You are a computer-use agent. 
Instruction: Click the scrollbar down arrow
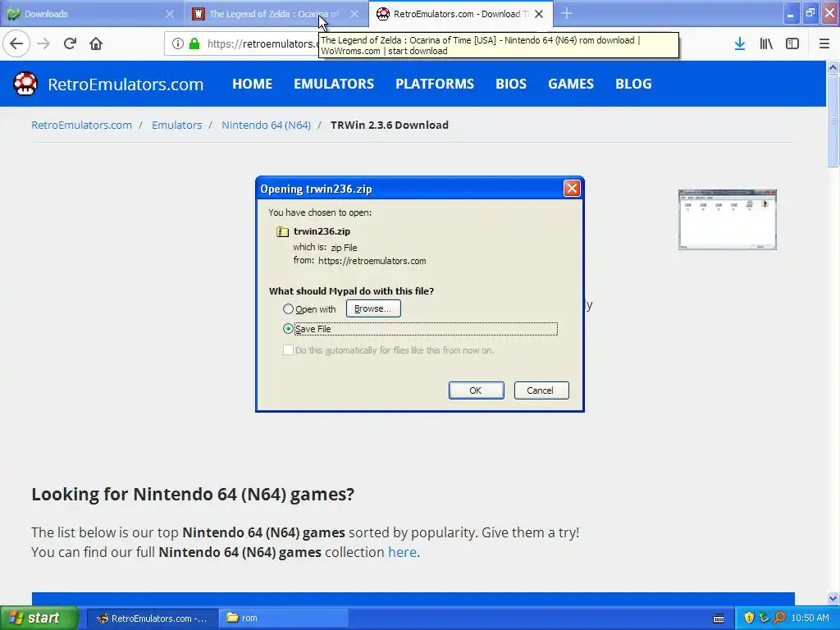point(833,598)
